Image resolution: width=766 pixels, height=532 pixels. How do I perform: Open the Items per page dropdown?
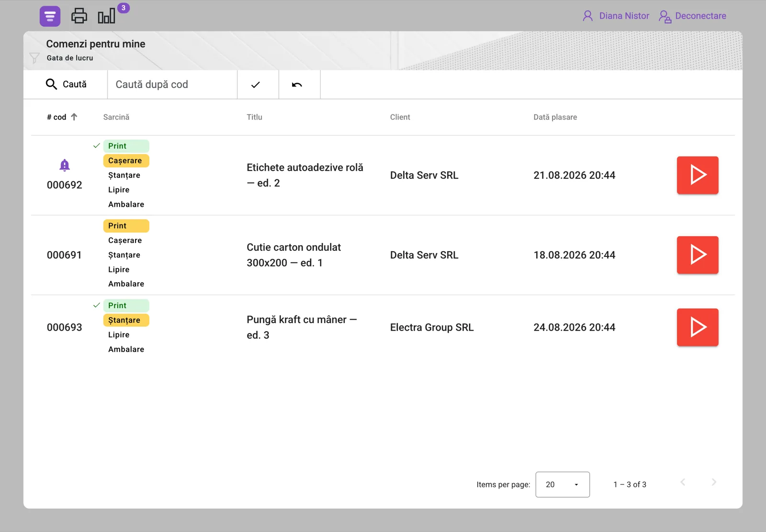[563, 485]
